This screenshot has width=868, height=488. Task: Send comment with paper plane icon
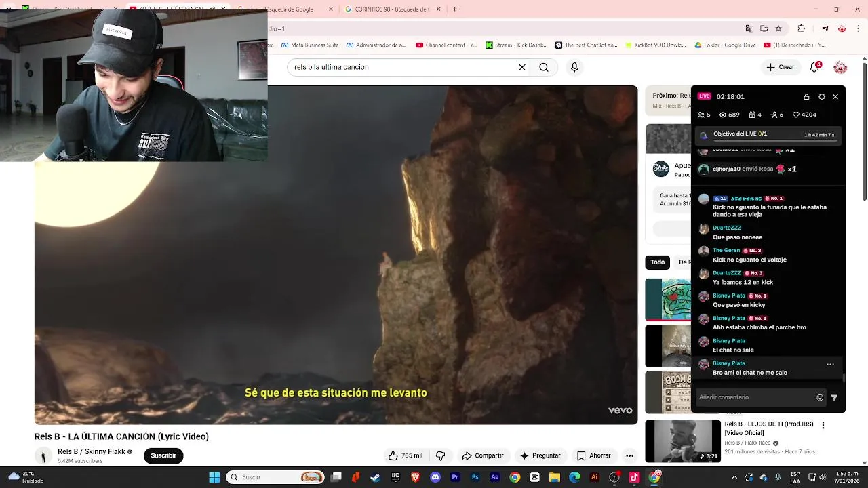click(834, 398)
